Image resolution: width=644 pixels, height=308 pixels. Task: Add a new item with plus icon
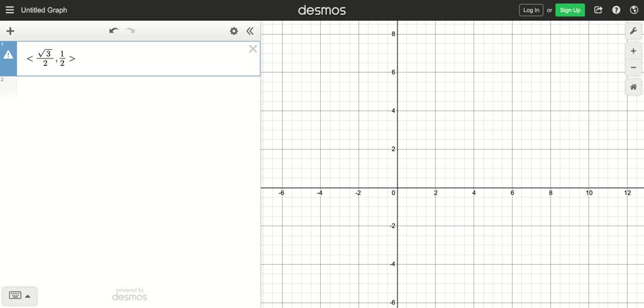(10, 31)
